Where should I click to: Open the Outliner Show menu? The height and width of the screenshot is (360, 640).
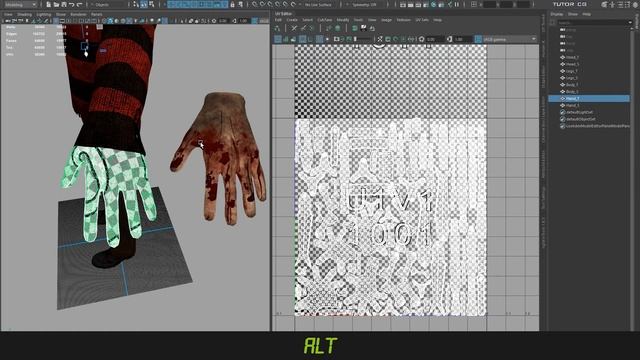[x=573, y=14]
